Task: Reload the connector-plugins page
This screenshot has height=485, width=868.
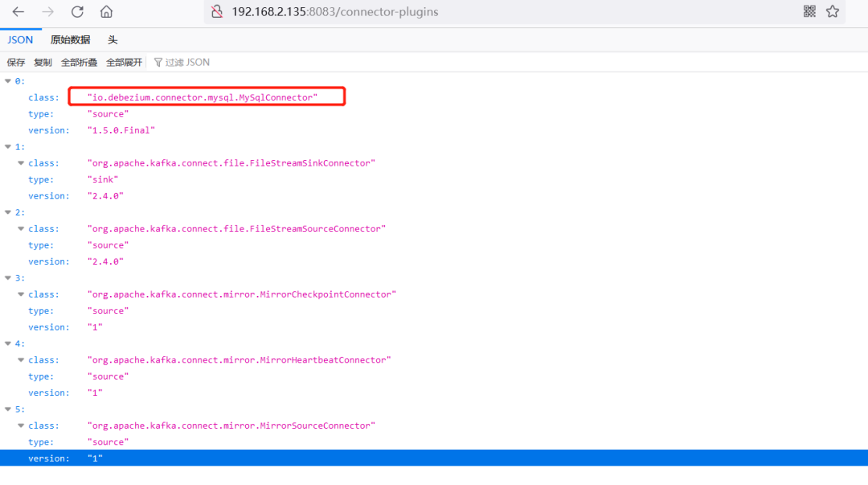Action: (x=77, y=11)
